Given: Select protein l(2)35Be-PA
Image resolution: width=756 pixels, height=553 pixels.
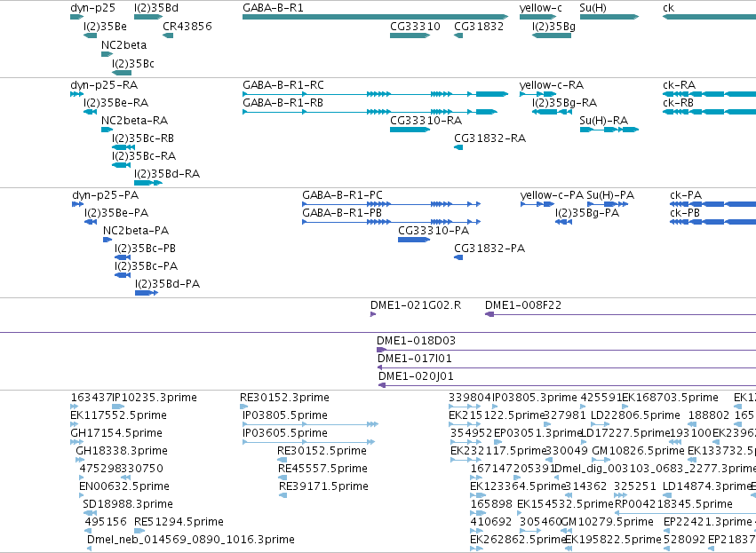Looking at the screenshot, I should pos(91,222).
